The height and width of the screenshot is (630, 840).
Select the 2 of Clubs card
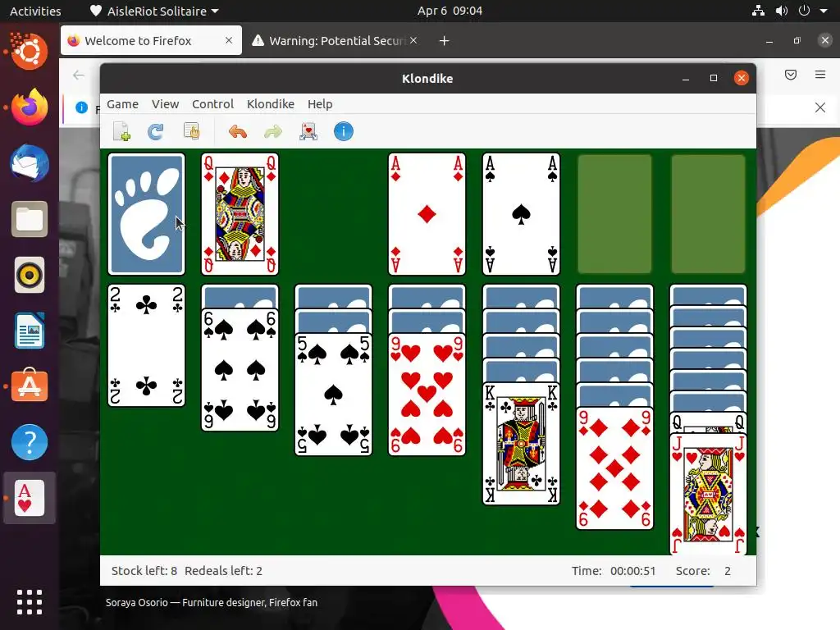point(146,345)
